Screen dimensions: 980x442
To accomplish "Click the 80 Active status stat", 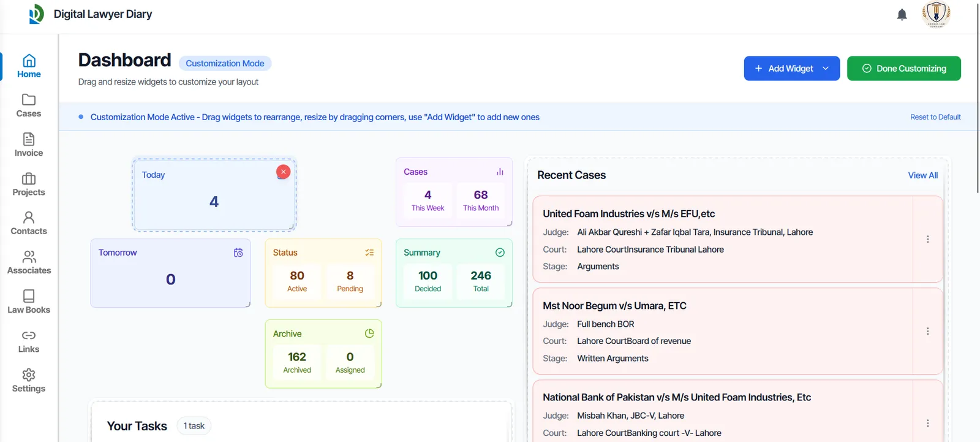I will coord(297,281).
